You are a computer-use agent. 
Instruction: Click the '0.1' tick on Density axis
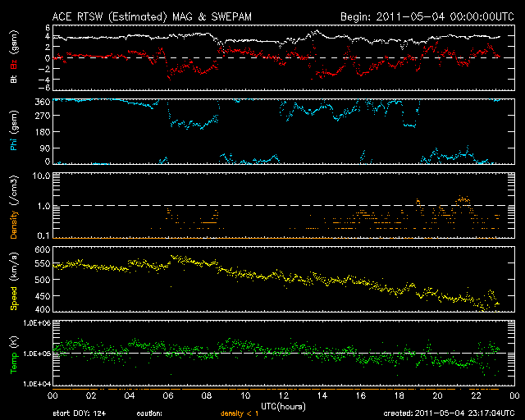point(43,235)
